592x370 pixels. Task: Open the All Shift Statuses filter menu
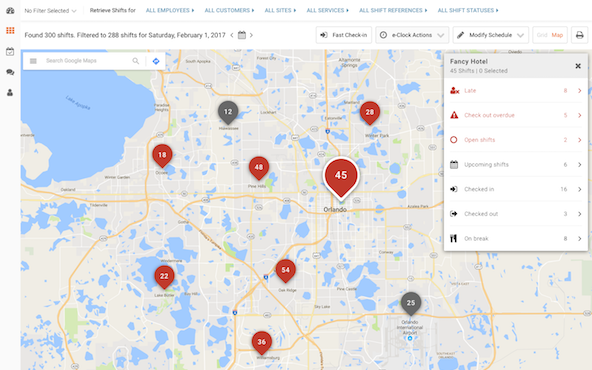[x=468, y=11]
